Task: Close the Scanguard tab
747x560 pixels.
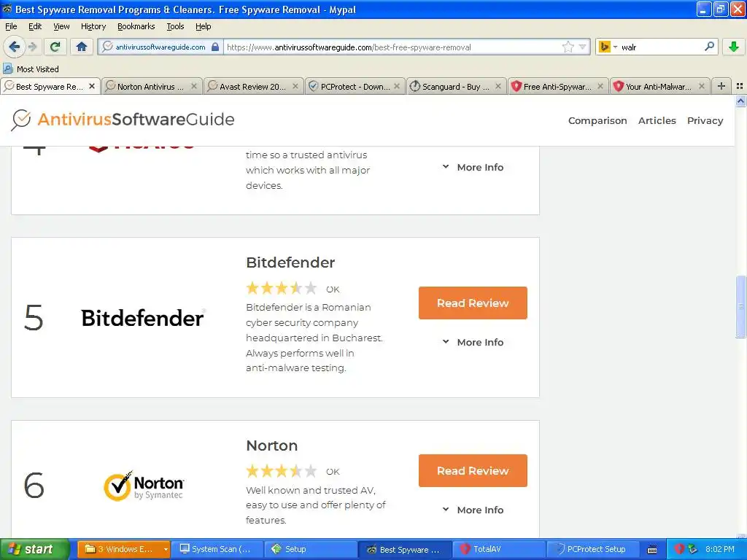Action: click(498, 86)
